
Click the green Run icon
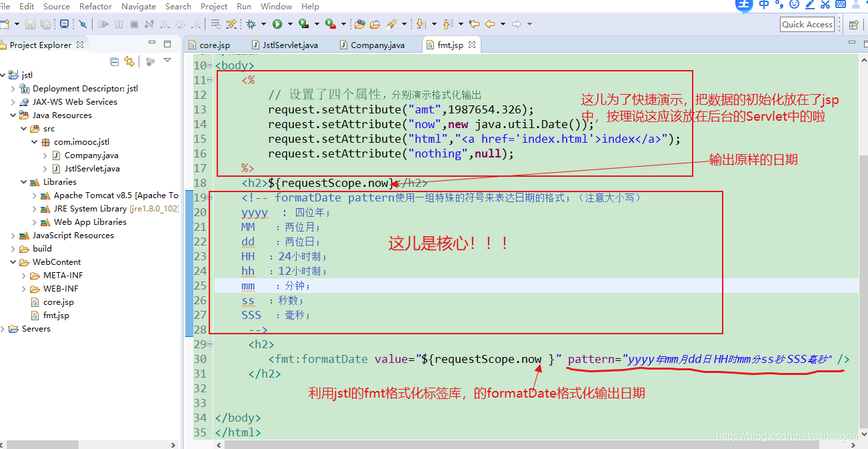tap(277, 24)
